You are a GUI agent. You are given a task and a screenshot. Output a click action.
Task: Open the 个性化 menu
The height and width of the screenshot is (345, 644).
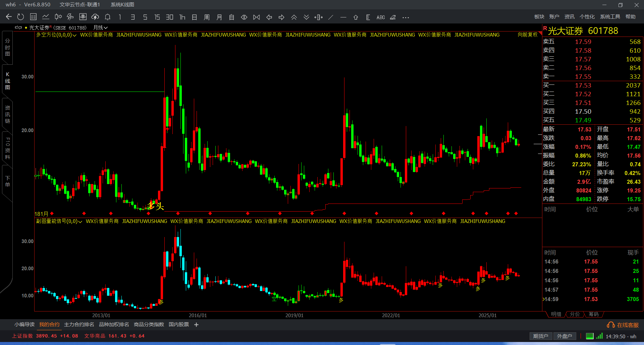[587, 16]
